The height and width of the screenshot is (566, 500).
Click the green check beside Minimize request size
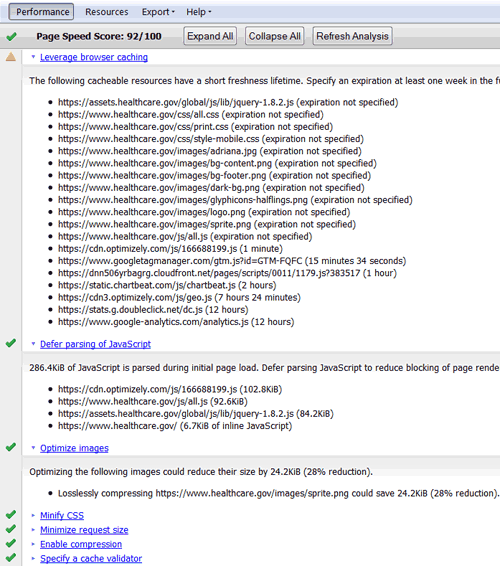point(11,529)
